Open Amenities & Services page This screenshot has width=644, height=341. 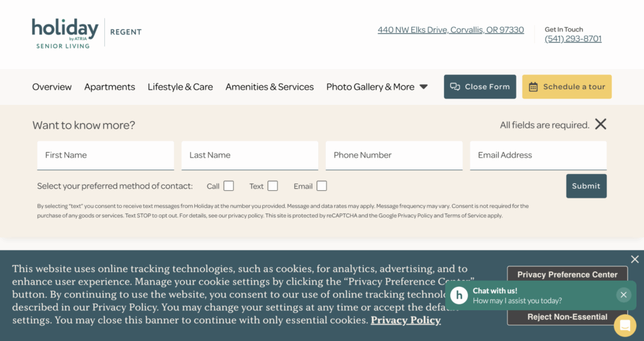(269, 87)
